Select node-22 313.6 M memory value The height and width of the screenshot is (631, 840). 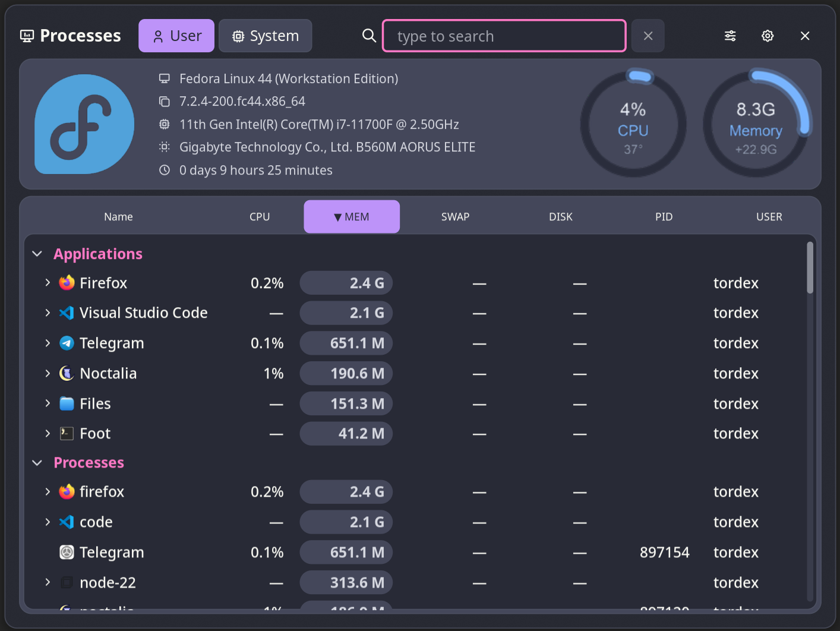pos(346,582)
